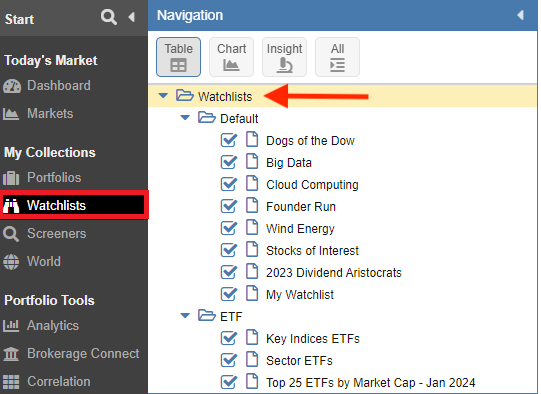Click the Screeners magnifier icon

[11, 234]
